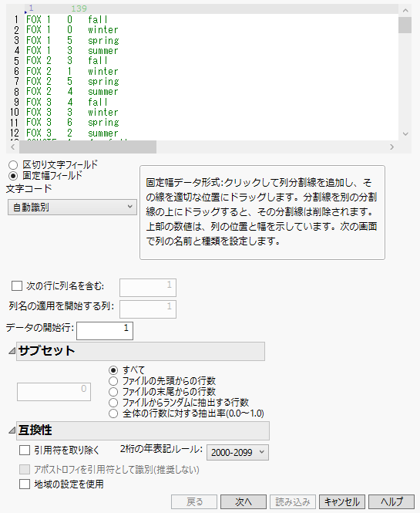The width and height of the screenshot is (420, 513).
Task: Enable 地域の設定を使用 checkbox
Action: click(25, 484)
